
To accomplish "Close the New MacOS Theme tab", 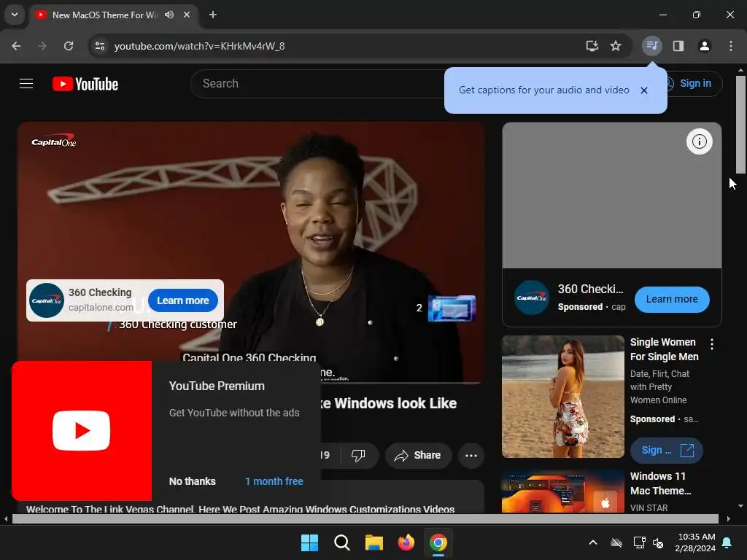I will click(187, 15).
